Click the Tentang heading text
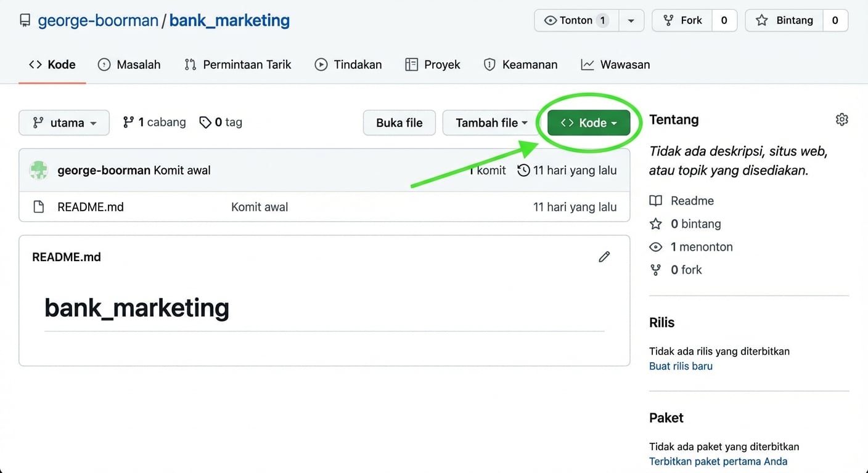Viewport: 868px width, 473px height. point(674,119)
